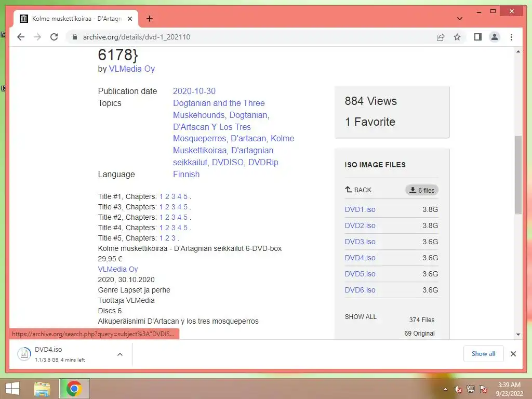Open Chrome three-dot menu
Image resolution: width=532 pixels, height=399 pixels.
pos(512,37)
